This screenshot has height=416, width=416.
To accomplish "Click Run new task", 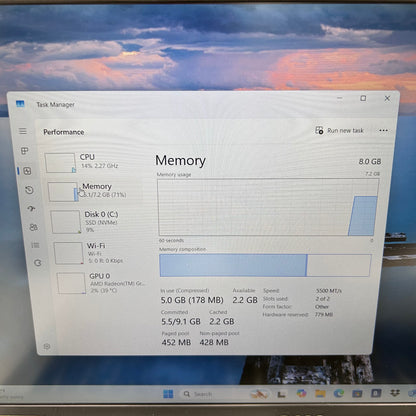I will point(339,130).
